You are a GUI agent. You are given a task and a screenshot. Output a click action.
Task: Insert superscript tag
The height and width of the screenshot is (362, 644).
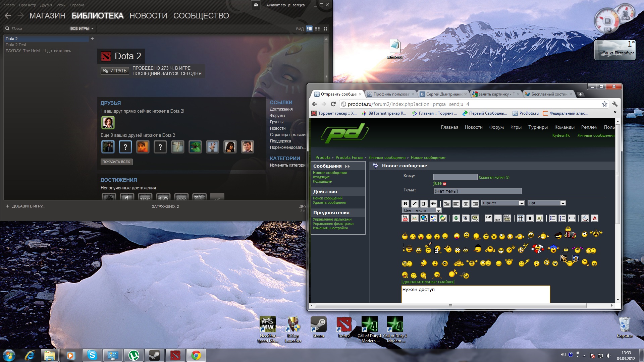pyautogui.click(x=488, y=218)
